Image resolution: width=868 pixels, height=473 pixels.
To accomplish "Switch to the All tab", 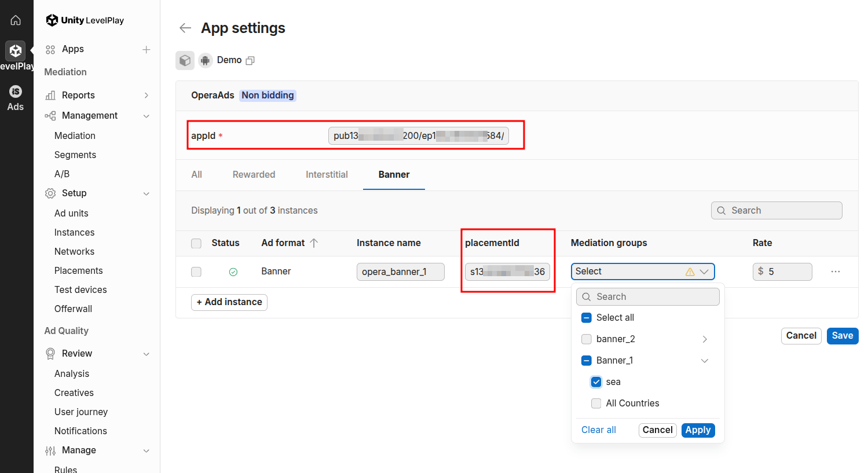I will (x=197, y=175).
